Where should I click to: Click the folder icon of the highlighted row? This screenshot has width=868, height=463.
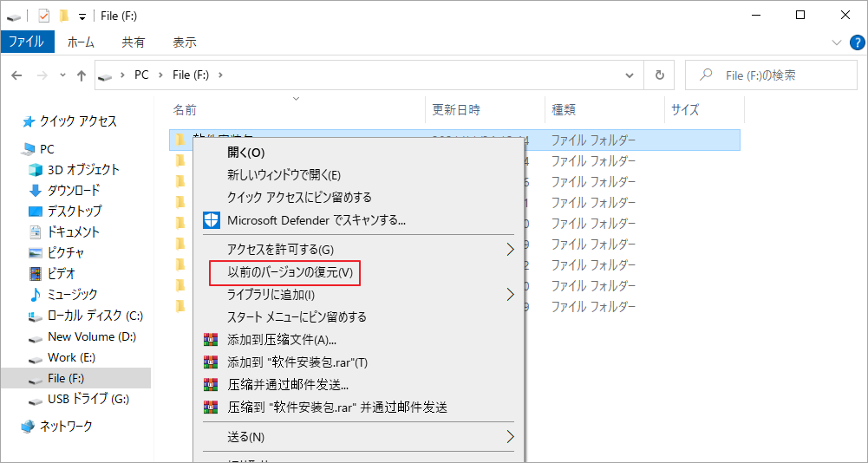pyautogui.click(x=179, y=140)
